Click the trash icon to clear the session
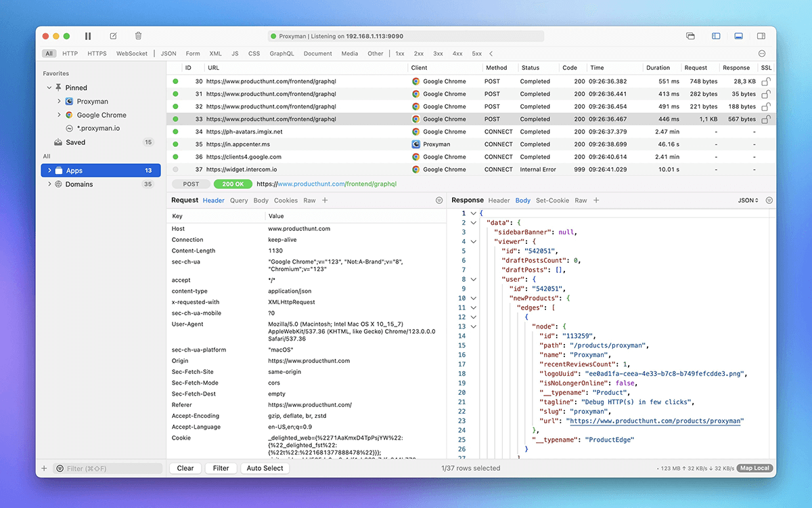812x508 pixels. pyautogui.click(x=138, y=36)
